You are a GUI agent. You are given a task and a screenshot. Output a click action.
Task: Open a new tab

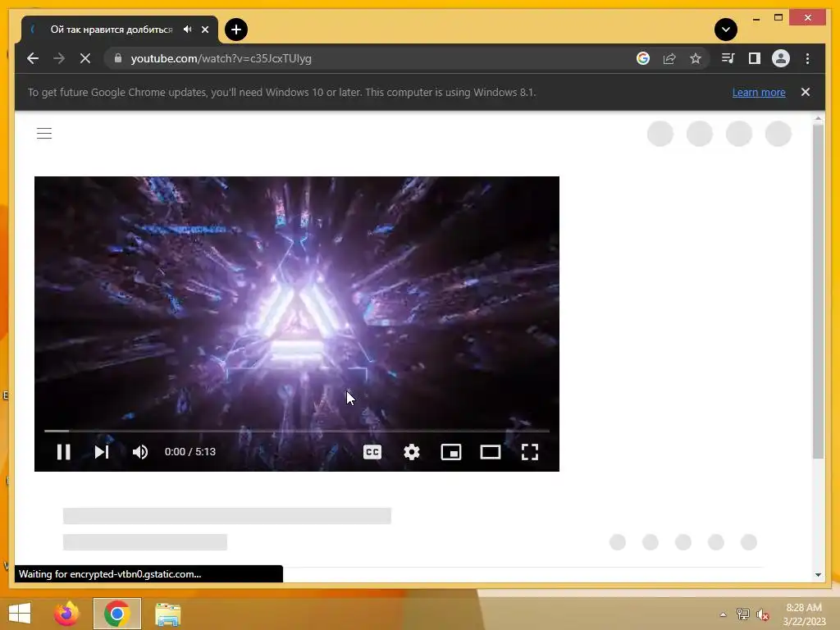236,30
